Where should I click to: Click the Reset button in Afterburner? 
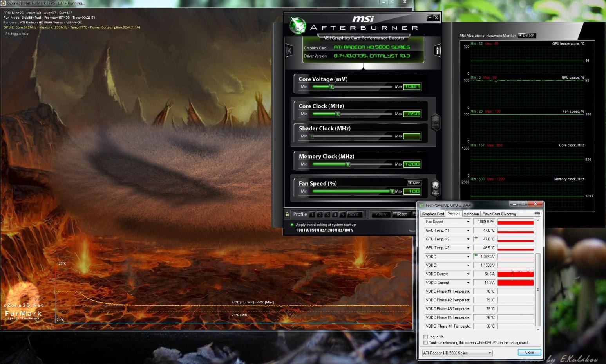point(402,214)
